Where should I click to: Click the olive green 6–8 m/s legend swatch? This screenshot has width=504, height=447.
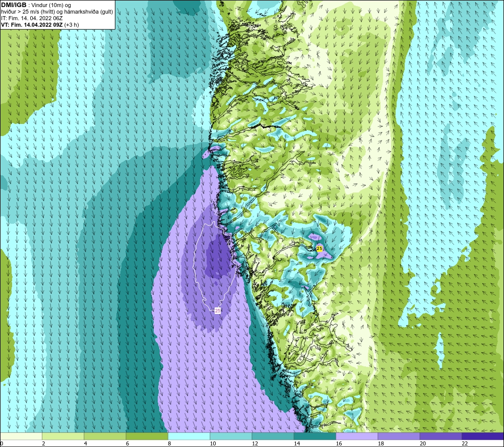coord(147,436)
